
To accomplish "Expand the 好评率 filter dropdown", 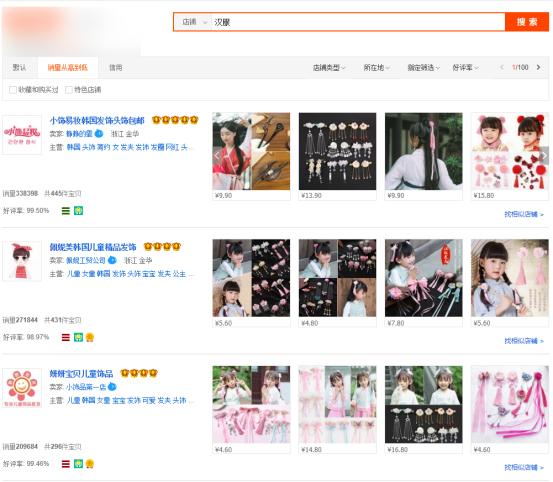I will pyautogui.click(x=465, y=67).
